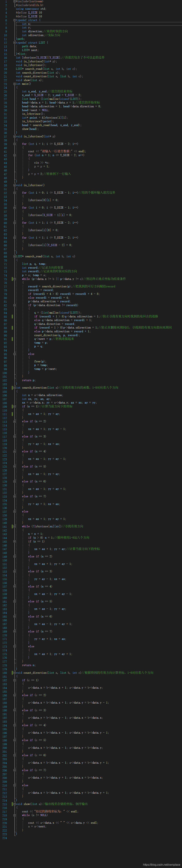Collapse the else if (n == 2) block at line 113
Viewport: 182px width, 868px height.
pyautogui.click(x=14, y=422)
